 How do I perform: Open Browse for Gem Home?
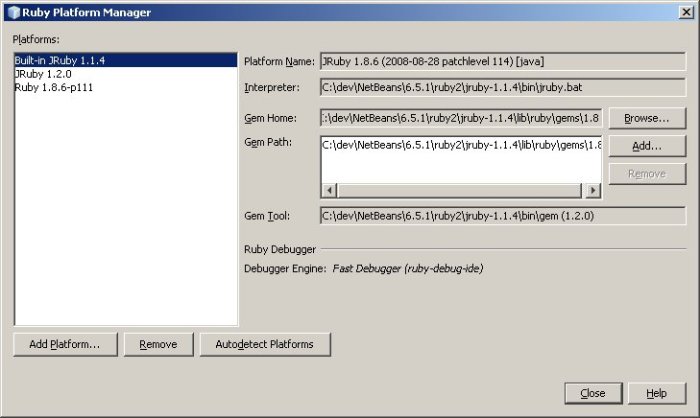click(647, 118)
